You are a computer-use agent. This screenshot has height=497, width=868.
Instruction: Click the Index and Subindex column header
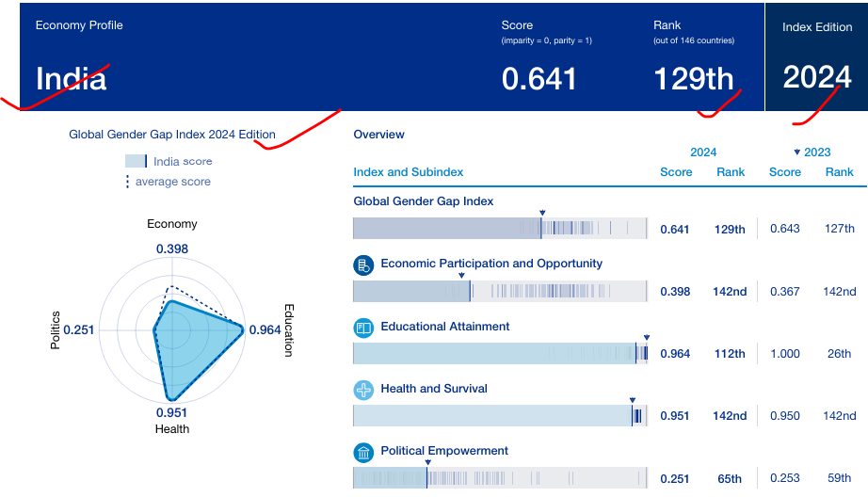tap(408, 172)
